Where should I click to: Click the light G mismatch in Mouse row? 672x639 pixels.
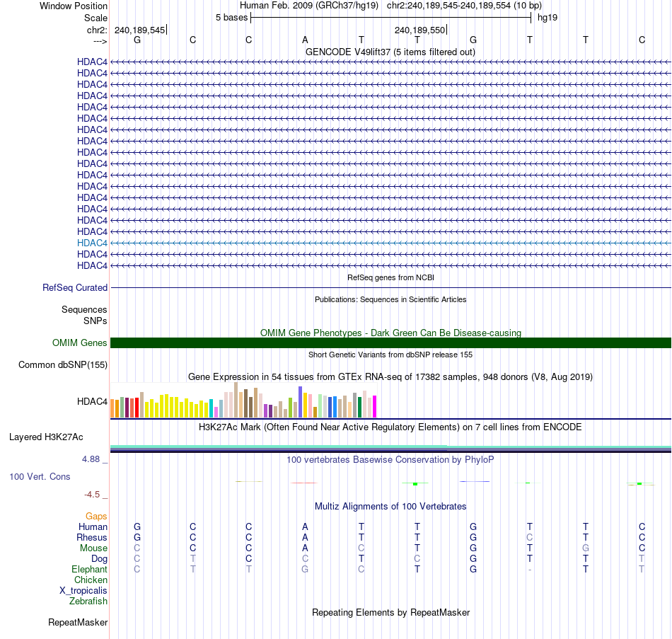pos(586,548)
